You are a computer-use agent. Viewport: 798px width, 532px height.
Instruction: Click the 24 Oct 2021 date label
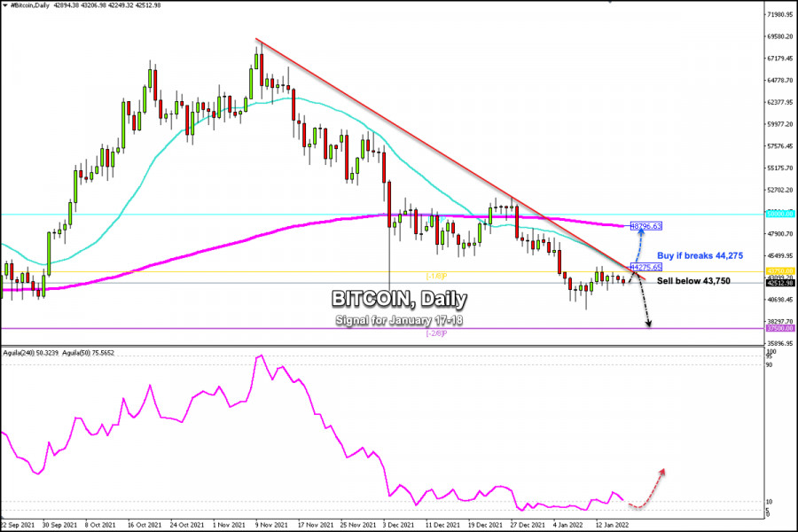(x=187, y=525)
